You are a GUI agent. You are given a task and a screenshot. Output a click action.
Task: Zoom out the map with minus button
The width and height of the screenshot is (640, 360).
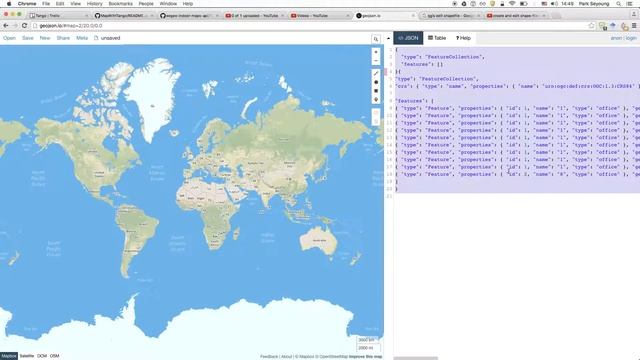point(376,61)
